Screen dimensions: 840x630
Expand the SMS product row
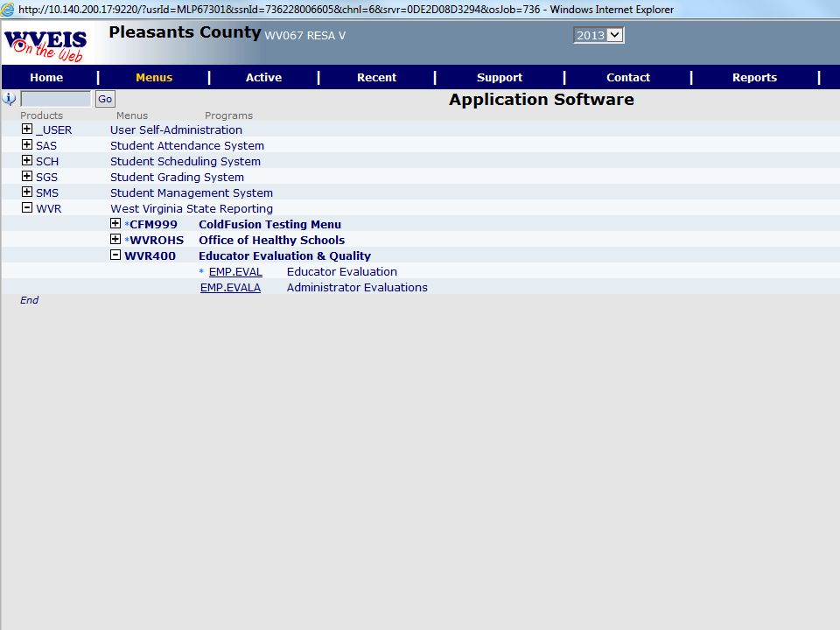27,192
